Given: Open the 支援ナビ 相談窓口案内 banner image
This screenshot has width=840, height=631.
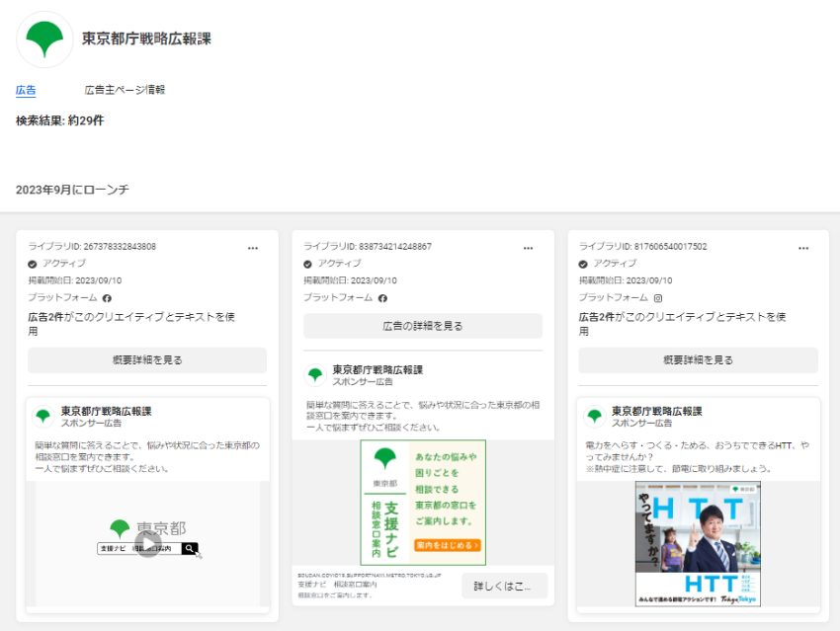Looking at the screenshot, I should click(x=423, y=503).
